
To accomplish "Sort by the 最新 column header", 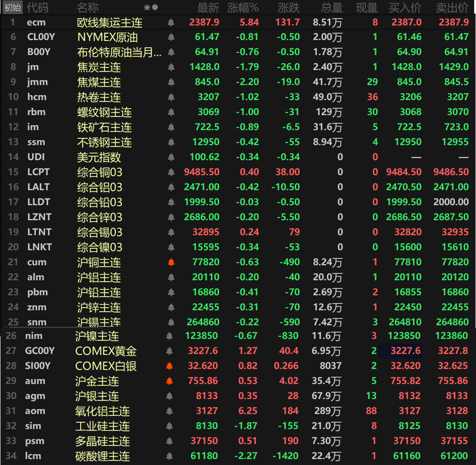I will 208,8.
